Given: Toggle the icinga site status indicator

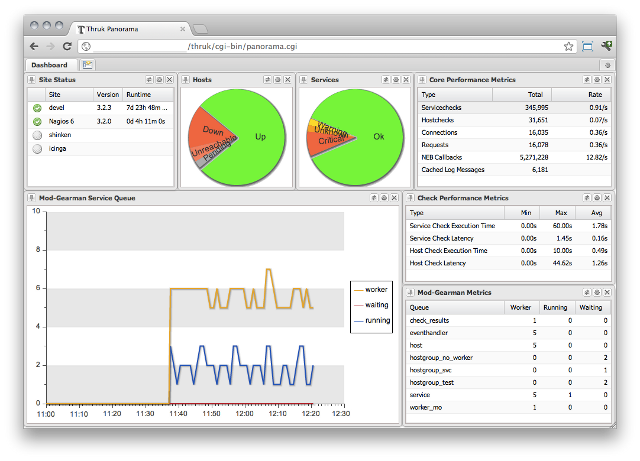Looking at the screenshot, I should coord(37,148).
